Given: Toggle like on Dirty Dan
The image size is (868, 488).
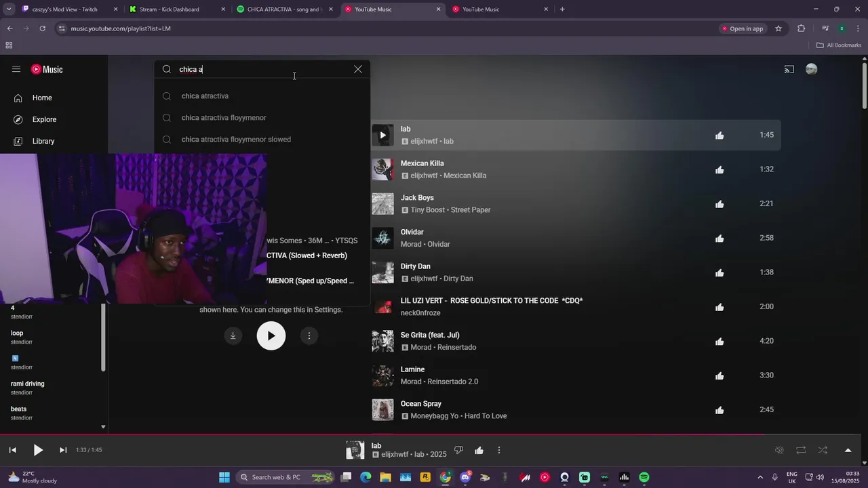Looking at the screenshot, I should tap(719, 272).
